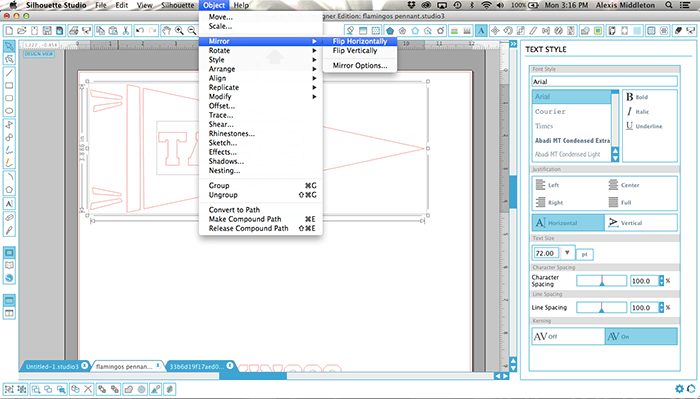The width and height of the screenshot is (700, 399).
Task: Select Right justification
Action: [549, 202]
